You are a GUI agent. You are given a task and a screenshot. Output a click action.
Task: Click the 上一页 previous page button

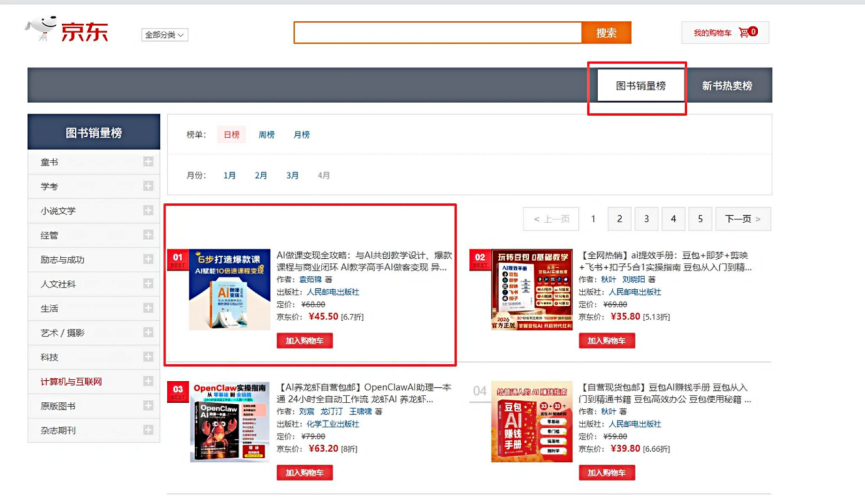tap(551, 219)
